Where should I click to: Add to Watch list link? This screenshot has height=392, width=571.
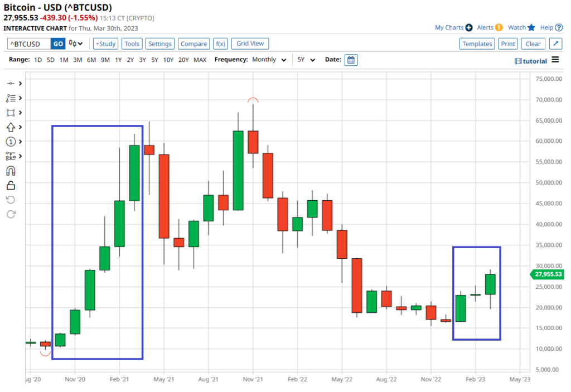(517, 27)
